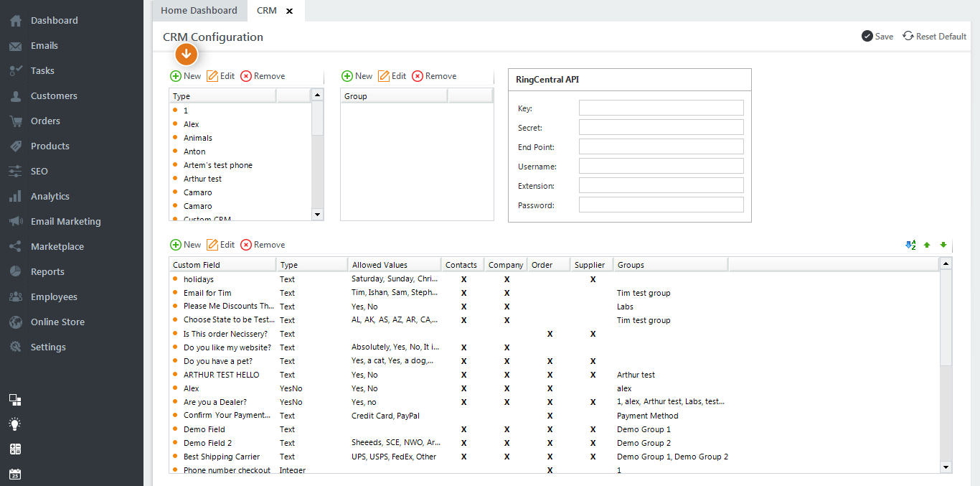Reset CRM configuration to default

(x=934, y=37)
